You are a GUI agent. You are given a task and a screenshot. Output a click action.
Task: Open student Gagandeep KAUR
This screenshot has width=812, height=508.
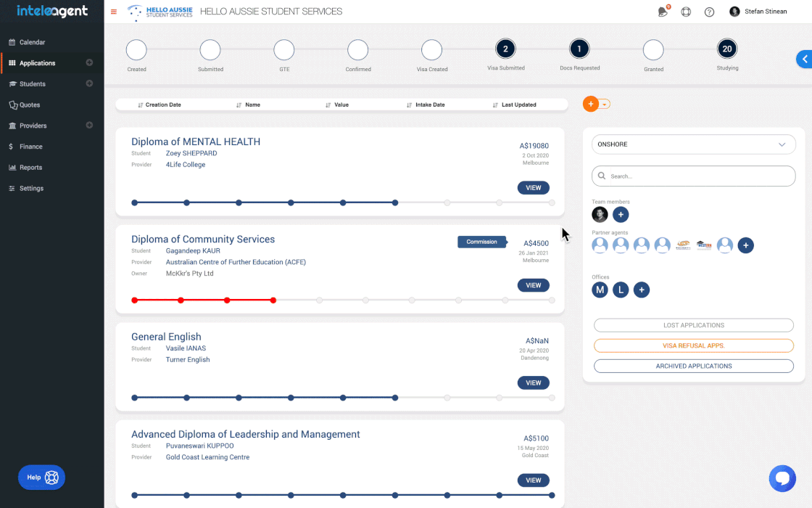[x=193, y=250]
